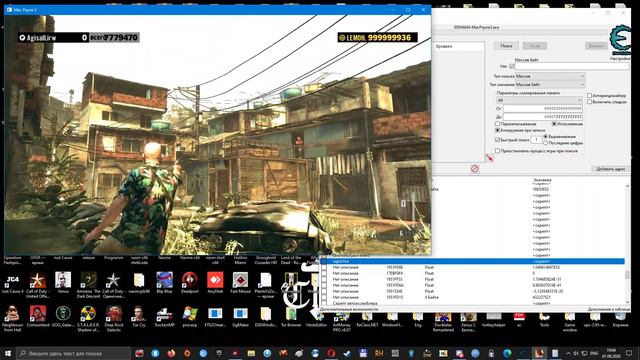Open TruckersMP desktop shortcut
The image size is (640, 360).
(x=164, y=316)
